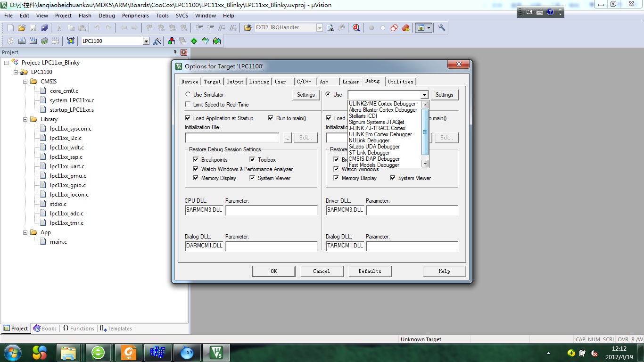
Task: Toggle the Limit Speed to Real-Time checkbox
Action: 188,105
